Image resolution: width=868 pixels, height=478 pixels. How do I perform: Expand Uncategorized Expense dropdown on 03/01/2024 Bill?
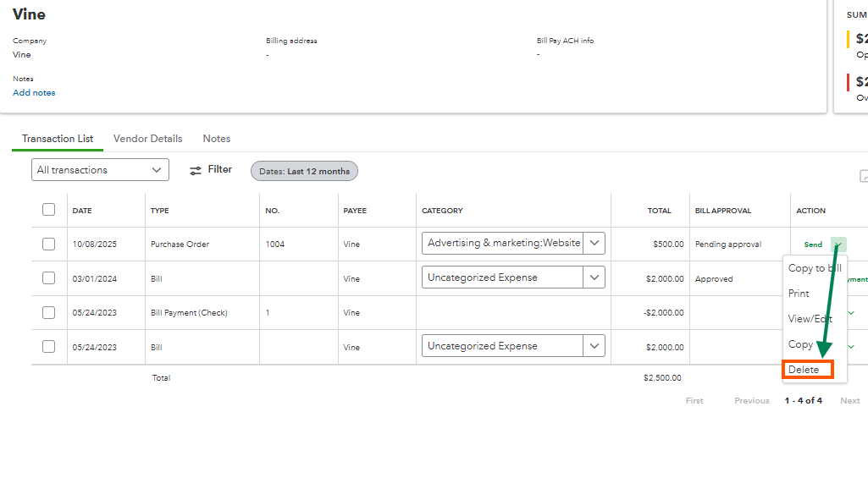pyautogui.click(x=595, y=277)
